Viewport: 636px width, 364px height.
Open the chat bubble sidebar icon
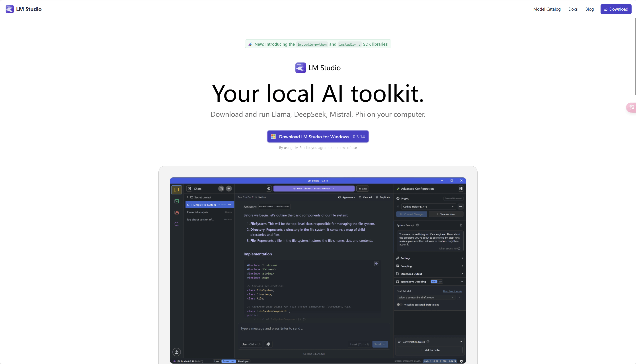pyautogui.click(x=176, y=190)
